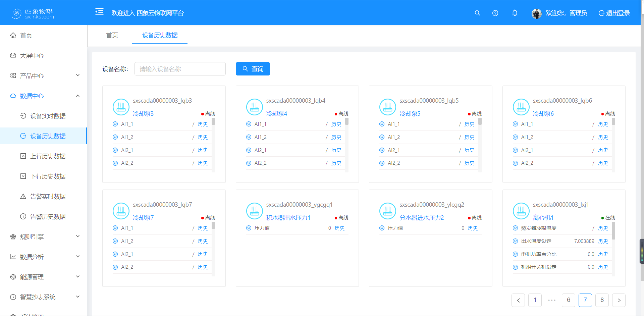This screenshot has height=316, width=644.
Task: Click the search magnifier icon in header
Action: pos(477,13)
